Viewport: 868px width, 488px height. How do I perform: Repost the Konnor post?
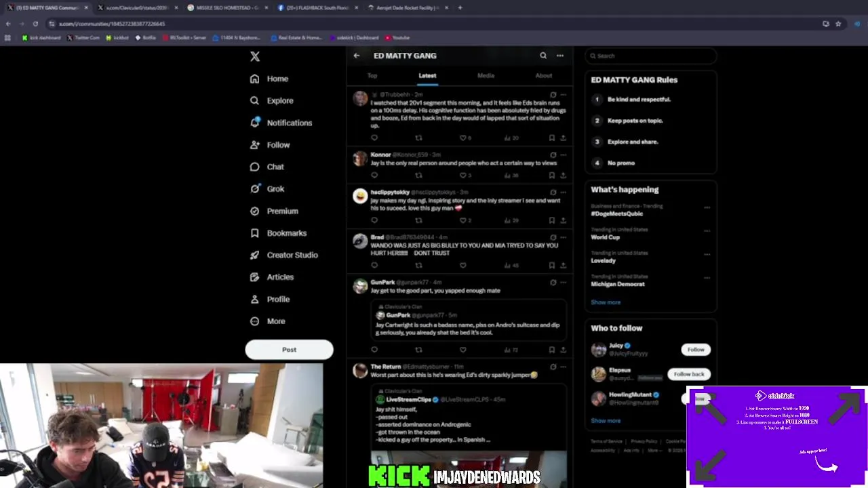418,175
